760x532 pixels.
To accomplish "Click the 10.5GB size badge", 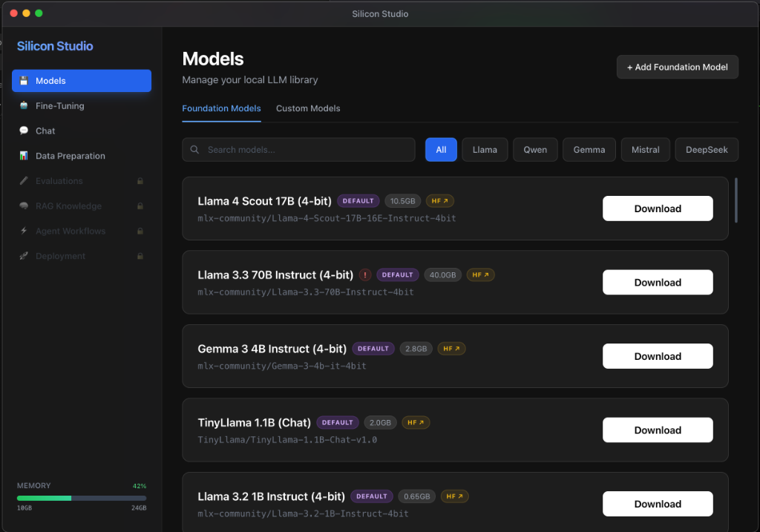I will click(x=403, y=200).
